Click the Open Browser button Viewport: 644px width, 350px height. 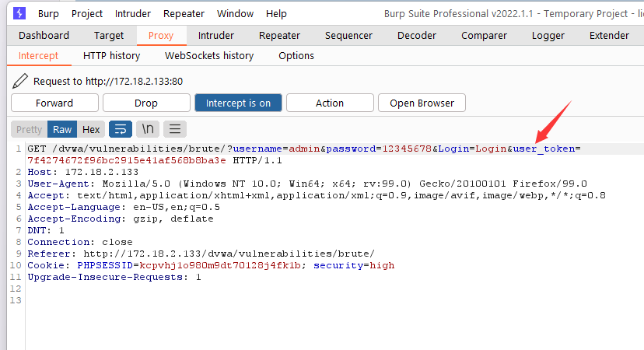(x=422, y=103)
